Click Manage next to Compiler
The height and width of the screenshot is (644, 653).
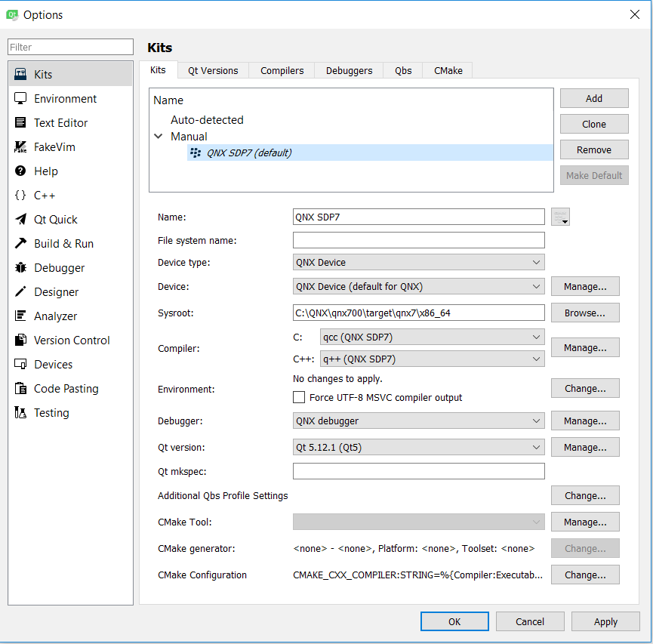(x=585, y=347)
